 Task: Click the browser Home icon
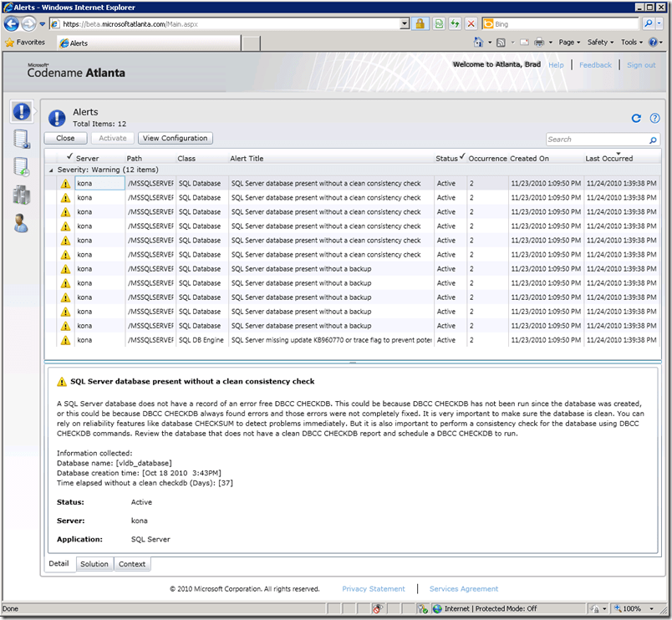tap(478, 42)
